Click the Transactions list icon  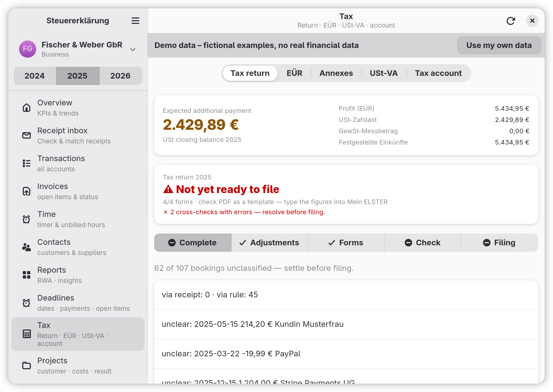pos(26,163)
